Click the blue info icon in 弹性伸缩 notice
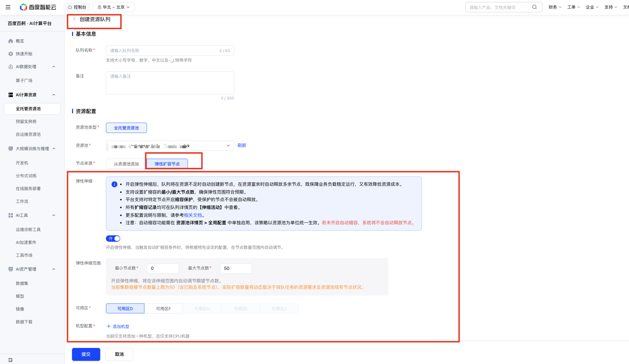The image size is (629, 364). tap(114, 184)
